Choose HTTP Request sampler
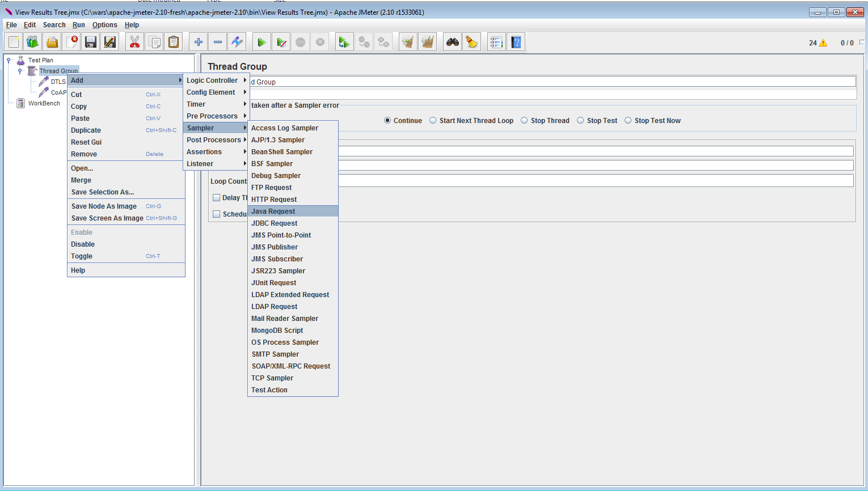This screenshot has width=868, height=491. (293, 200)
